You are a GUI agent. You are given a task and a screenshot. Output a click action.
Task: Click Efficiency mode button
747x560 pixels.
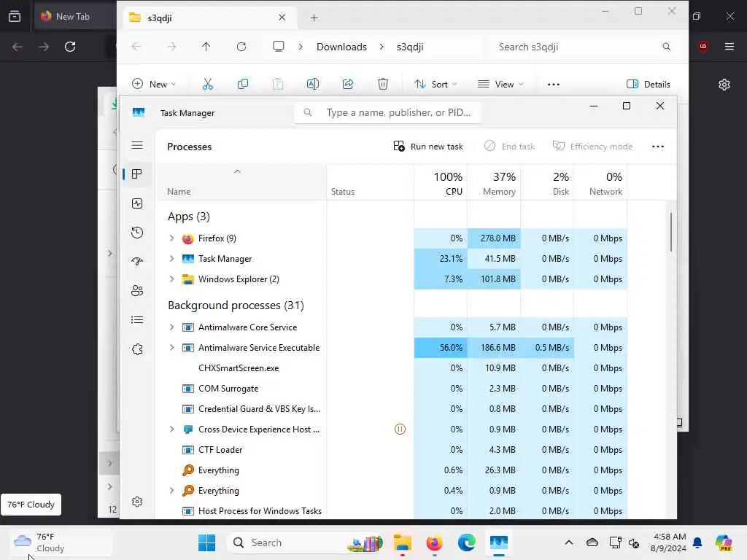click(x=592, y=147)
